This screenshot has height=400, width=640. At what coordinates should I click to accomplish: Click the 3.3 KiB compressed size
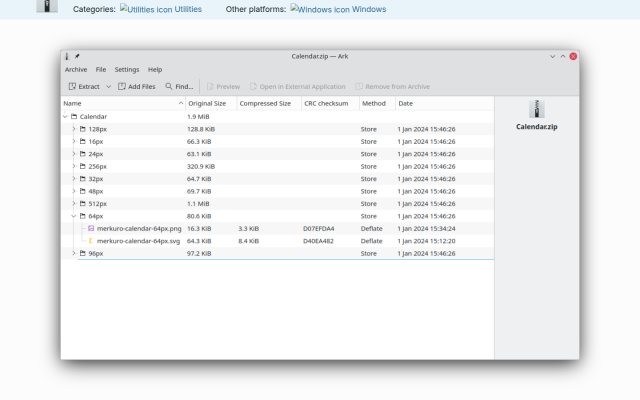point(249,229)
